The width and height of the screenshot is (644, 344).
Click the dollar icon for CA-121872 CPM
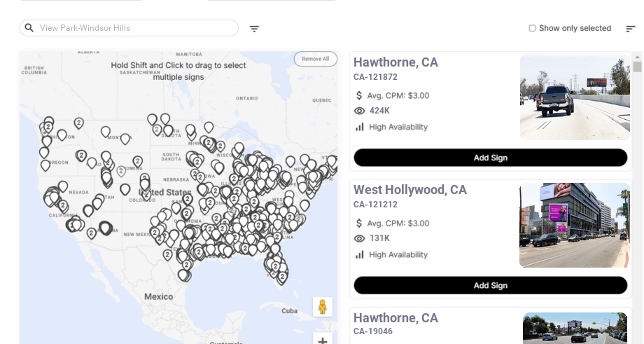(360, 95)
